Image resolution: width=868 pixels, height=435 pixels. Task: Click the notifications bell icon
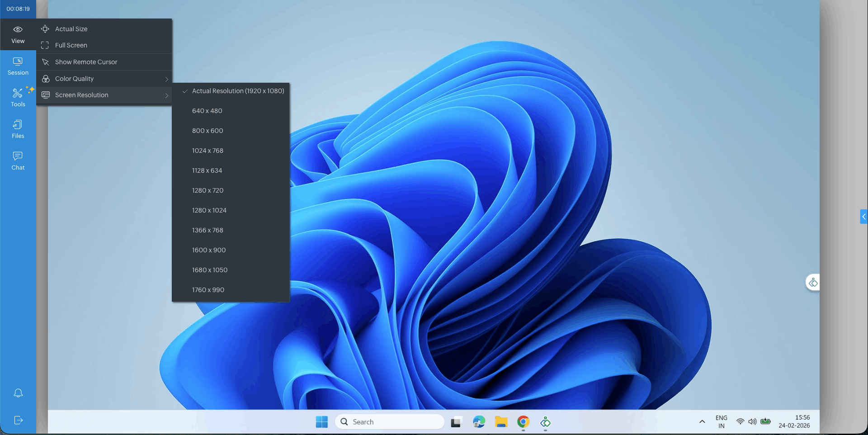(x=18, y=393)
